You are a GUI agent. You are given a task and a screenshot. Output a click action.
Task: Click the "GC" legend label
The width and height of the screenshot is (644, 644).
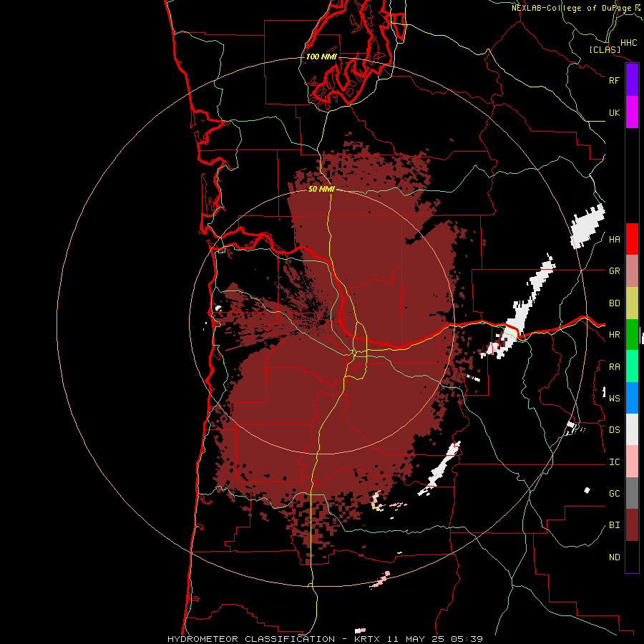click(614, 494)
